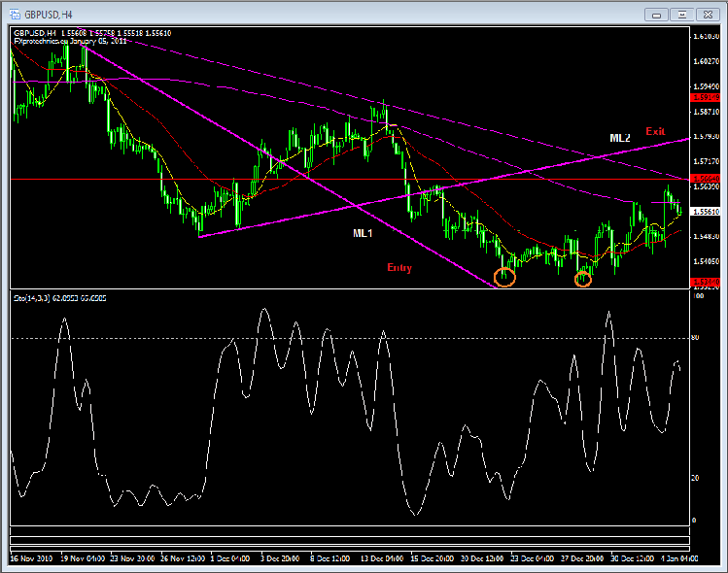Click the GBPUSD,H4 window title text

49,15
